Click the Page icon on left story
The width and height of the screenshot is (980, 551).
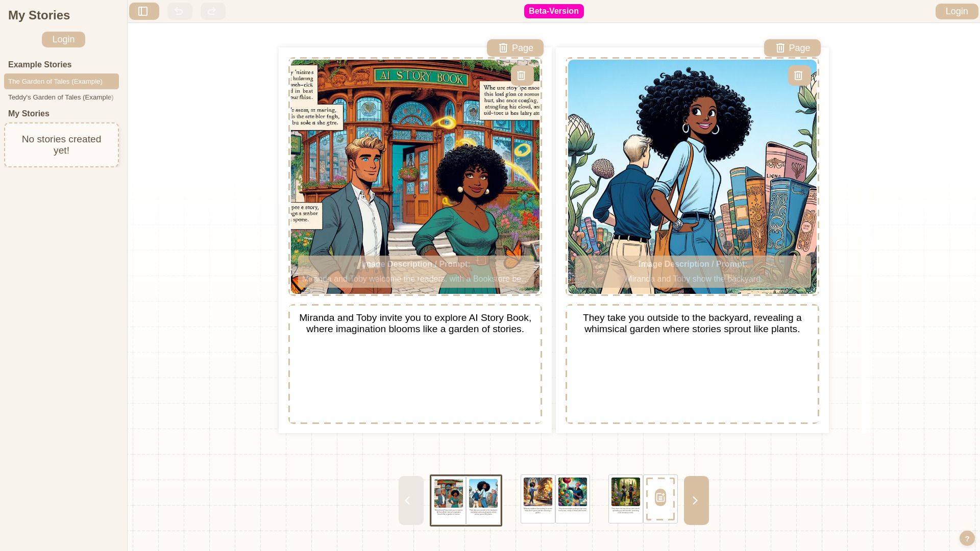pyautogui.click(x=515, y=48)
